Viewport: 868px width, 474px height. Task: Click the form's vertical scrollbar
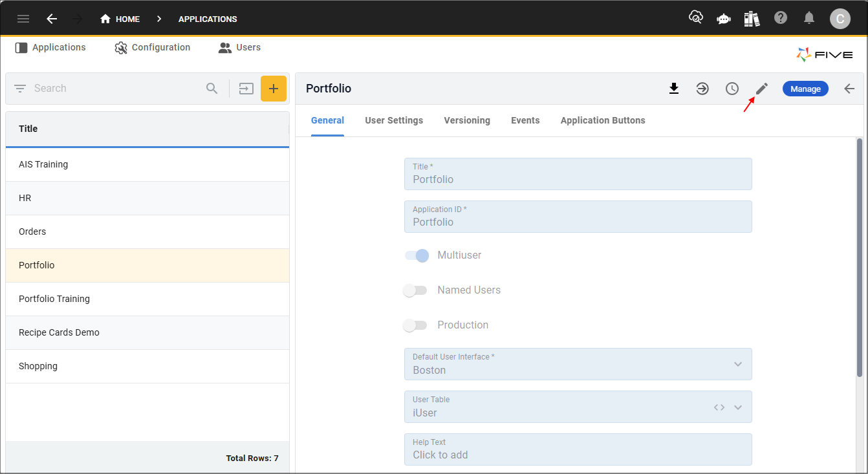(x=860, y=257)
